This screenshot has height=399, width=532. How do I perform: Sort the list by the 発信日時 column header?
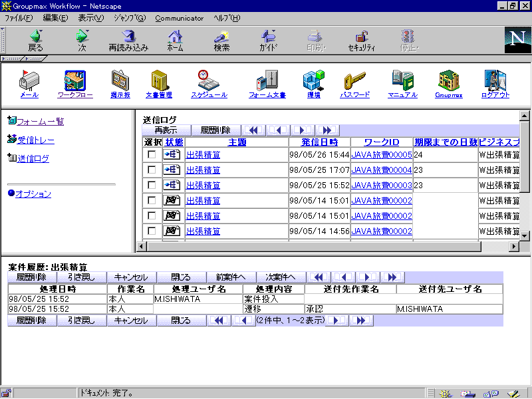point(320,142)
